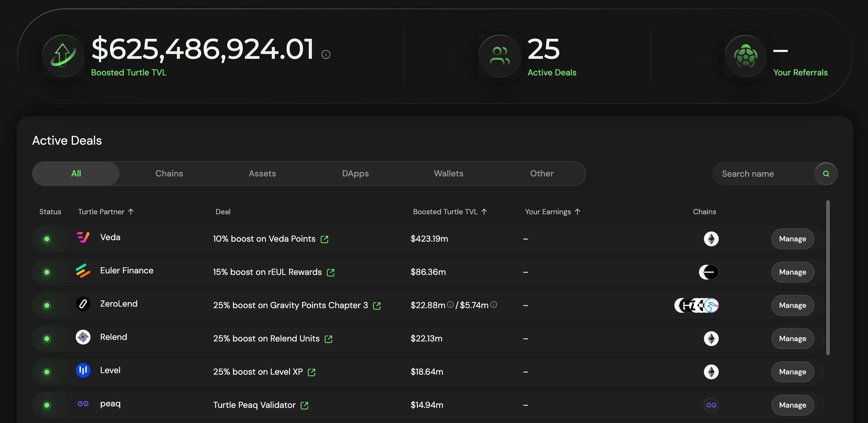Screen dimensions: 868x423
Task: Click info icon next to Boosted Turtle TVL amount
Action: (x=326, y=55)
